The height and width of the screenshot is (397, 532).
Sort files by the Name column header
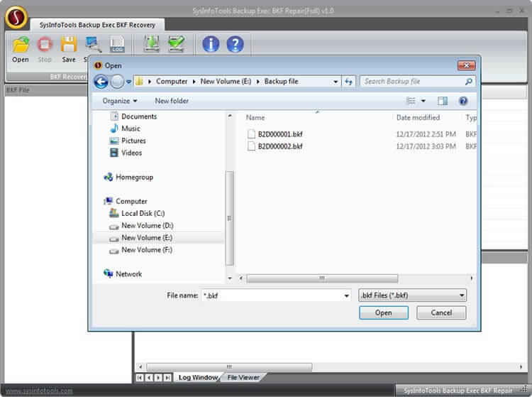click(x=255, y=117)
